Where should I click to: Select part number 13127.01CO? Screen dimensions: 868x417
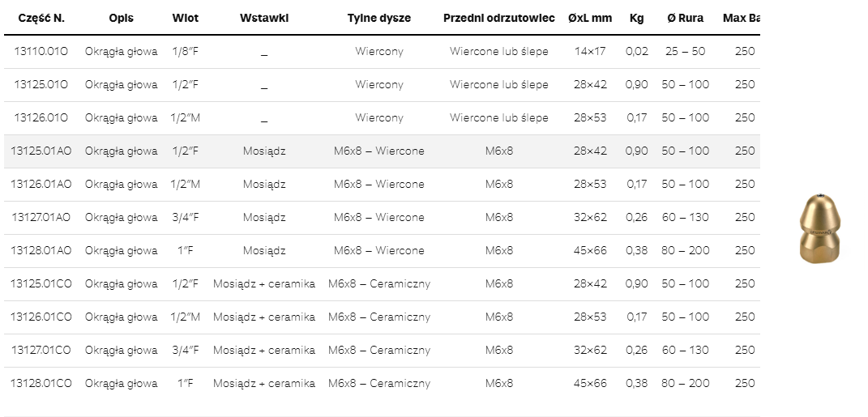[x=41, y=351]
